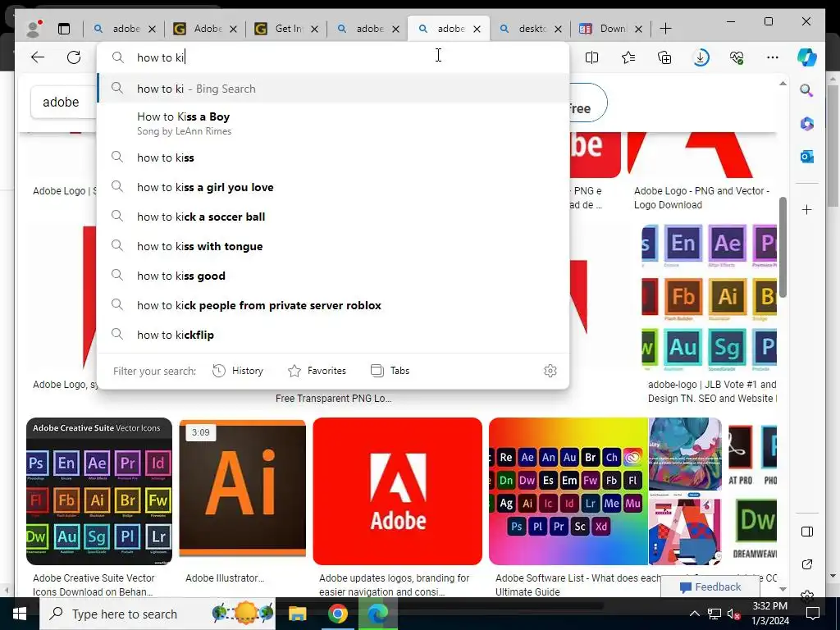The image size is (840, 630).
Task: Open Adobe Creative Suite Vector Icons thumbnail
Action: pos(99,491)
